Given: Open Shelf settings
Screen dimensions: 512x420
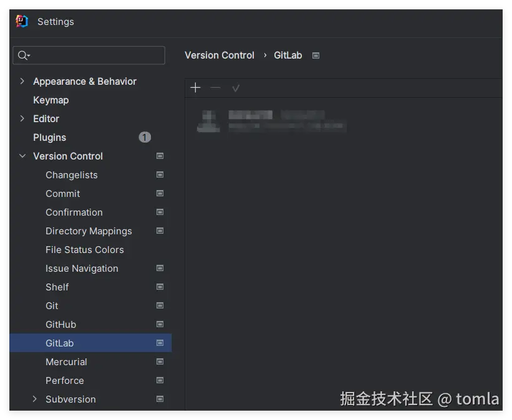Looking at the screenshot, I should point(57,287).
